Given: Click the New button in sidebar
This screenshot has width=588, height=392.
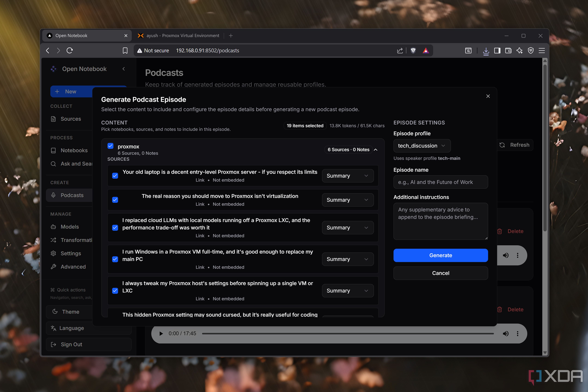Looking at the screenshot, I should tap(71, 91).
